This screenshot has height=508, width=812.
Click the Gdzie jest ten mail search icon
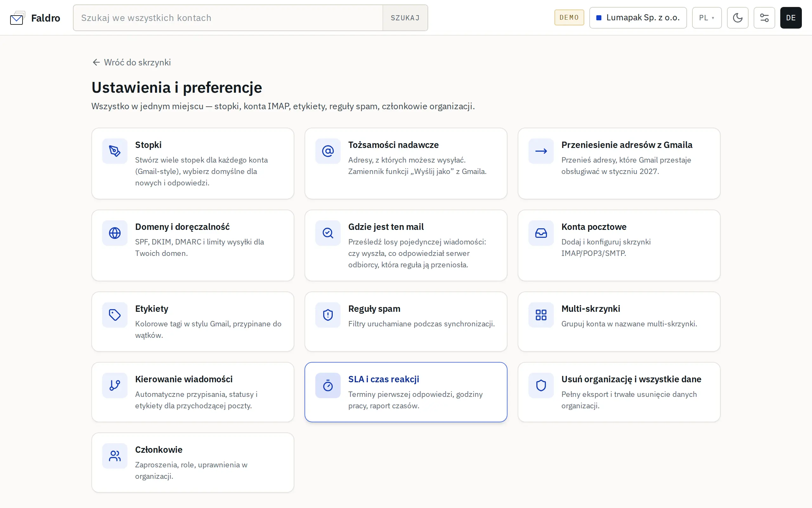[328, 233]
